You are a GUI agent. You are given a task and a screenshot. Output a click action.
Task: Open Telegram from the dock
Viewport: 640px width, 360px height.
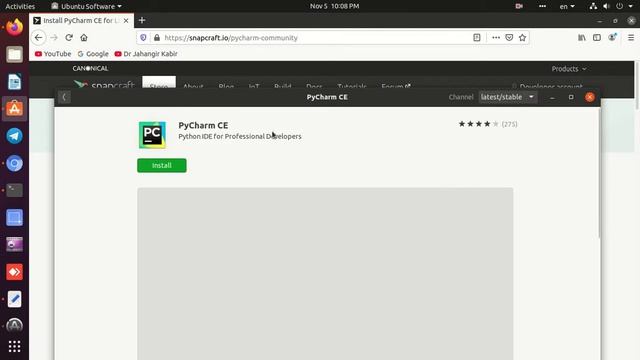coord(15,136)
